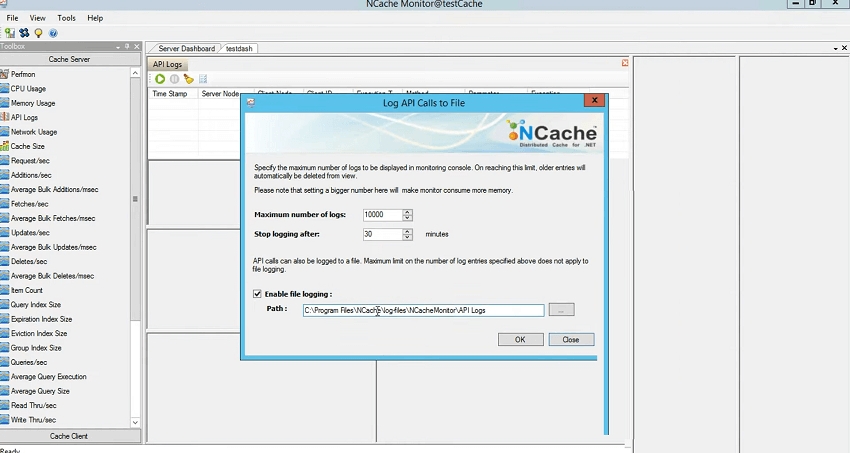Click the Stop logging after minutes field

point(383,234)
